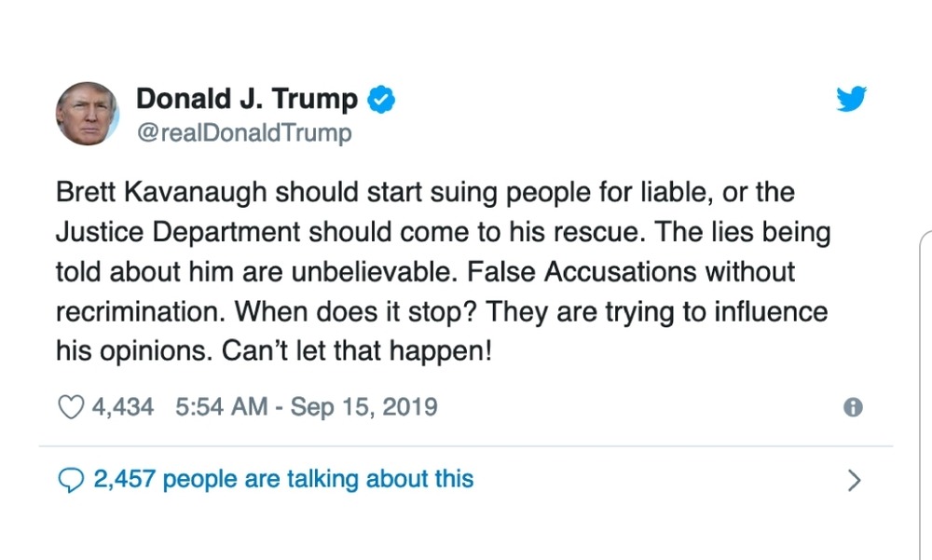Click the reply speech bubble icon
This screenshot has height=560, width=932.
pos(71,480)
